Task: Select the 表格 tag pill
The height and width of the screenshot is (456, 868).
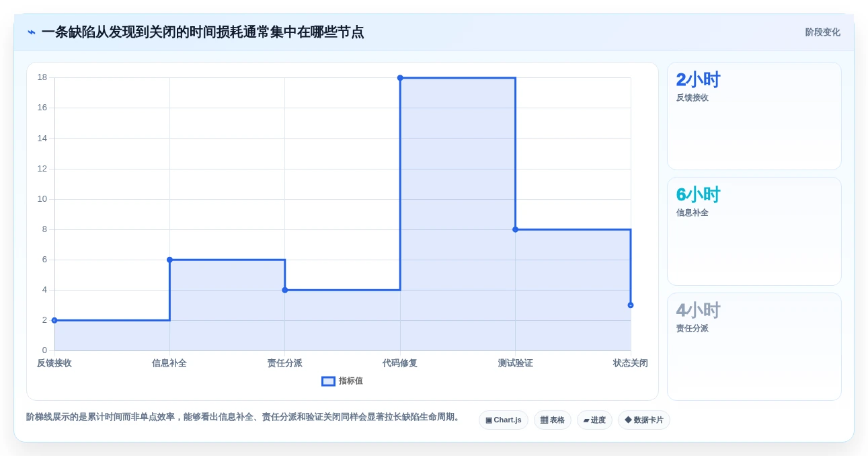Action: 553,420
